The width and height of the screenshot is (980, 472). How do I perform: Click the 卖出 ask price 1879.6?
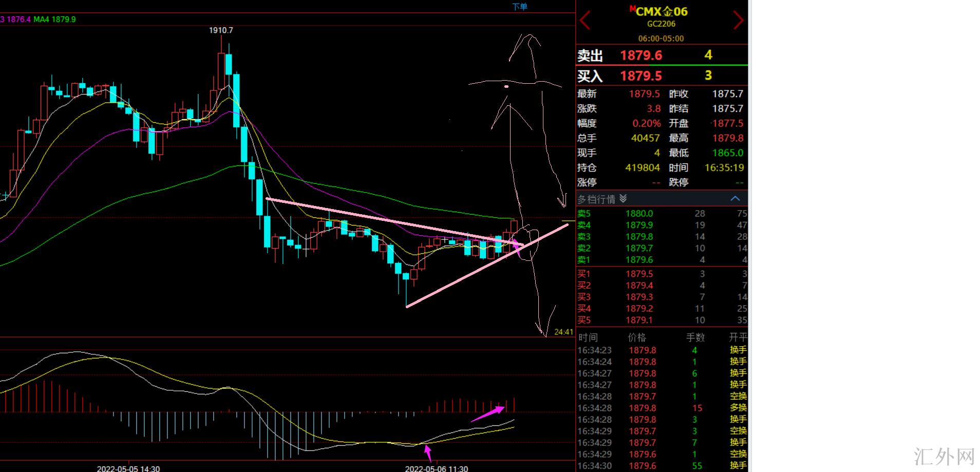[641, 55]
